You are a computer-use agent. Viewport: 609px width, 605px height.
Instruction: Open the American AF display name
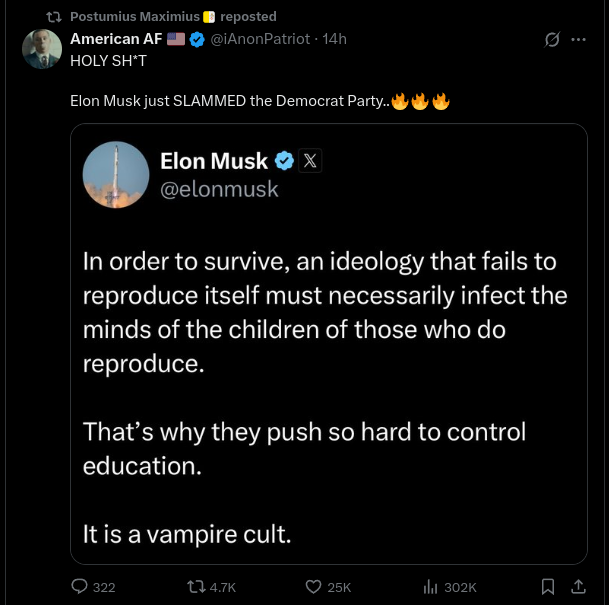click(116, 39)
